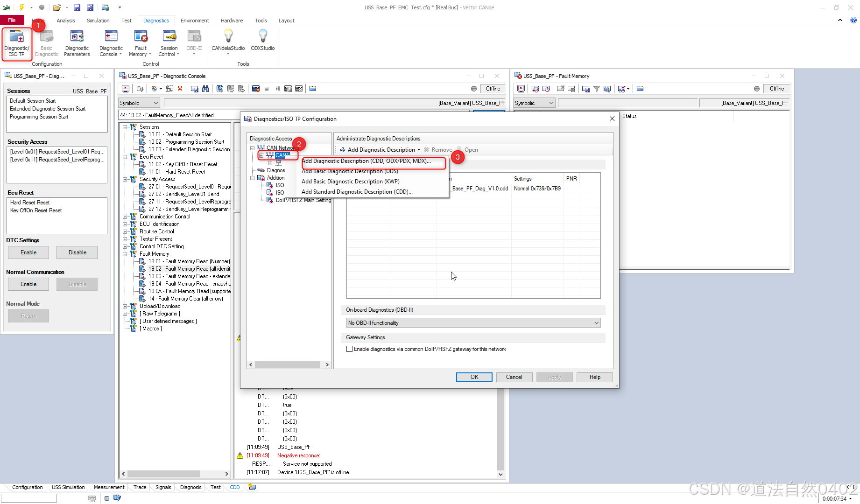Select Extended Diagnostic Session Start in Sessions list
860x504 pixels.
[x=48, y=109]
